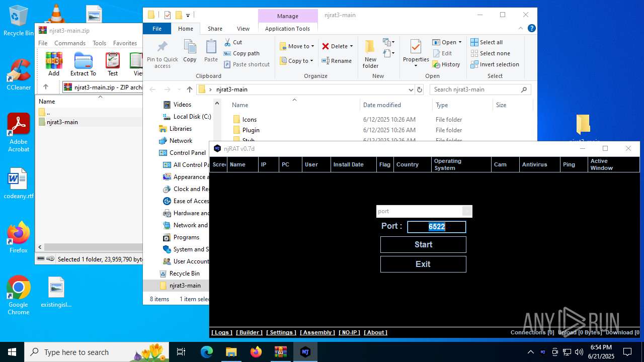Click the Up arrow in File Explorer
Image resolution: width=644 pixels, height=362 pixels.
coord(189,89)
